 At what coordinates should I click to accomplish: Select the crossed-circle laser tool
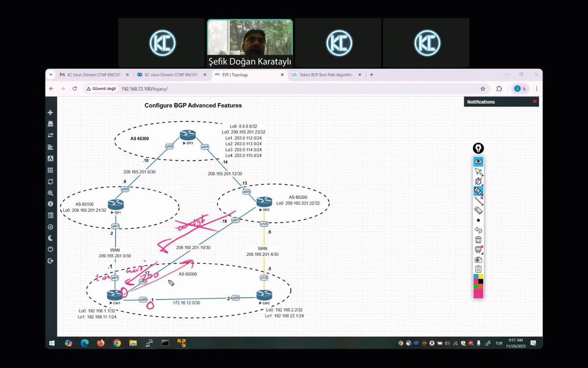(x=478, y=181)
